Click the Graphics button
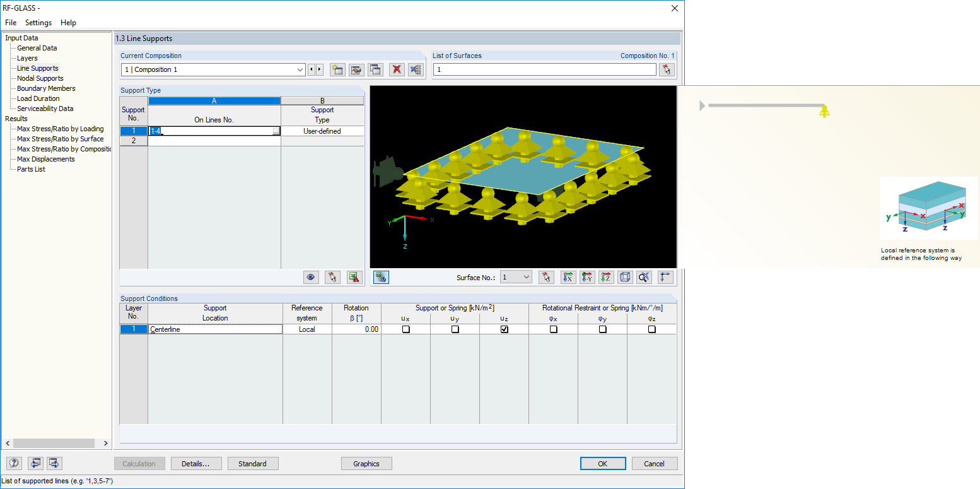The width and height of the screenshot is (980, 489). (366, 464)
